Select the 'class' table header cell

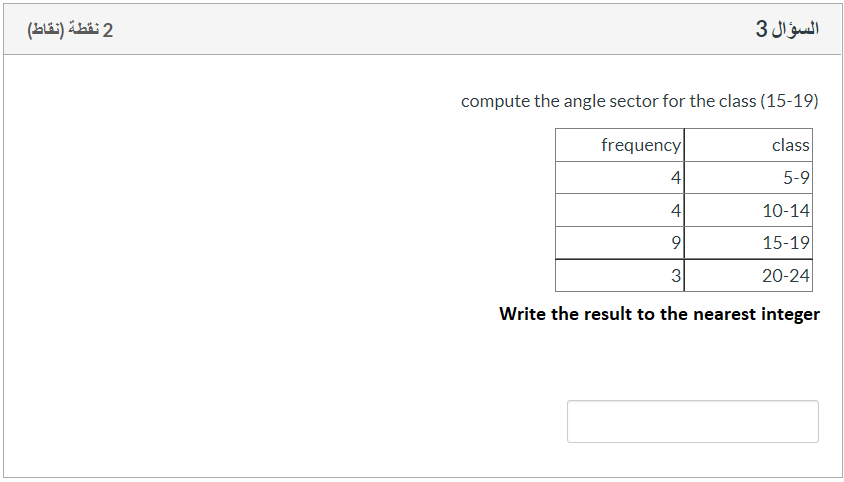(748, 145)
